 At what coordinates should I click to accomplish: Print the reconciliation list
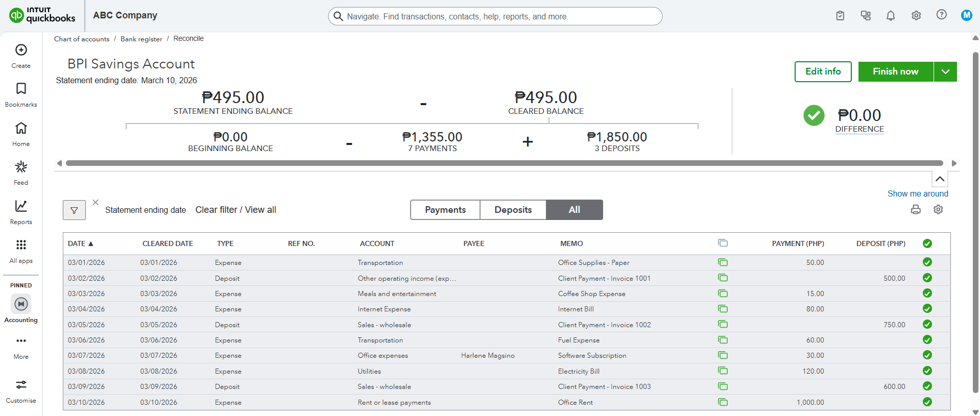coord(916,210)
